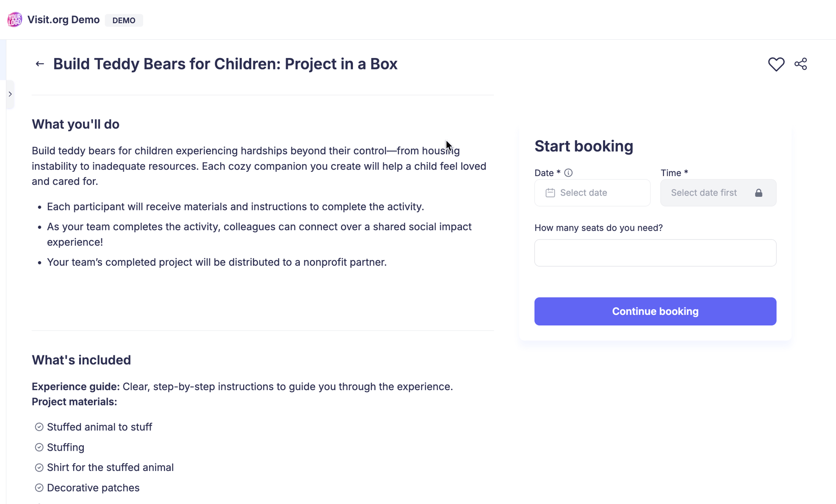Click the back arrow next to the title

pos(39,63)
